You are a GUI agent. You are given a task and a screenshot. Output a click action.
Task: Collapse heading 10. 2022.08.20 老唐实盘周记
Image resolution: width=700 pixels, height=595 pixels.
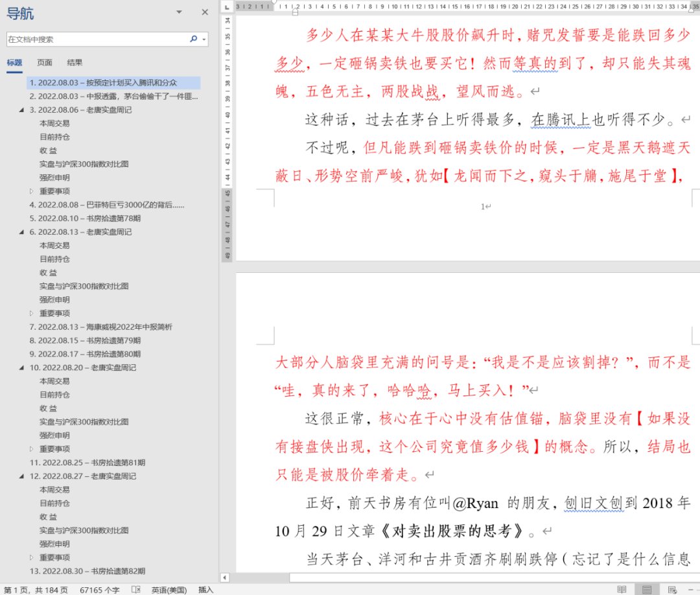pos(21,367)
